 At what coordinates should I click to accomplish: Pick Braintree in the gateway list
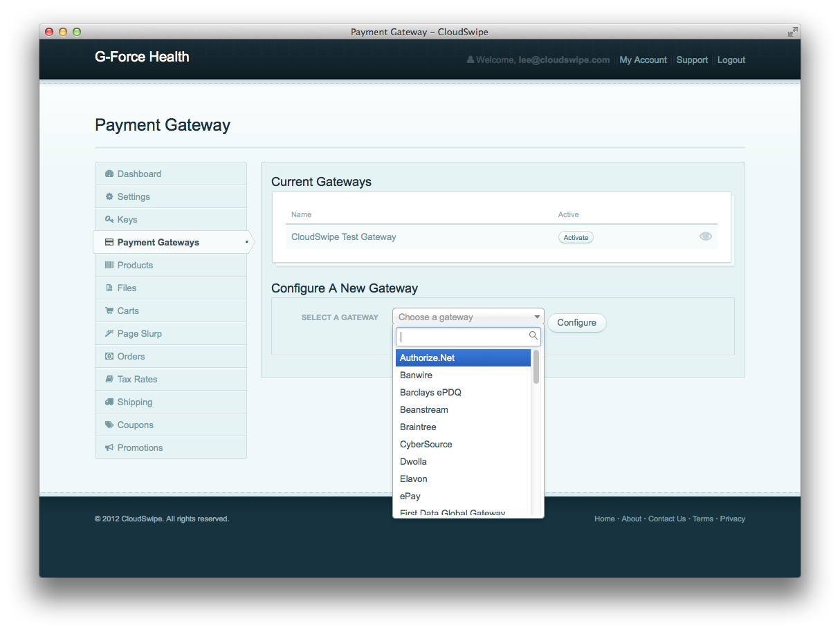click(x=463, y=427)
